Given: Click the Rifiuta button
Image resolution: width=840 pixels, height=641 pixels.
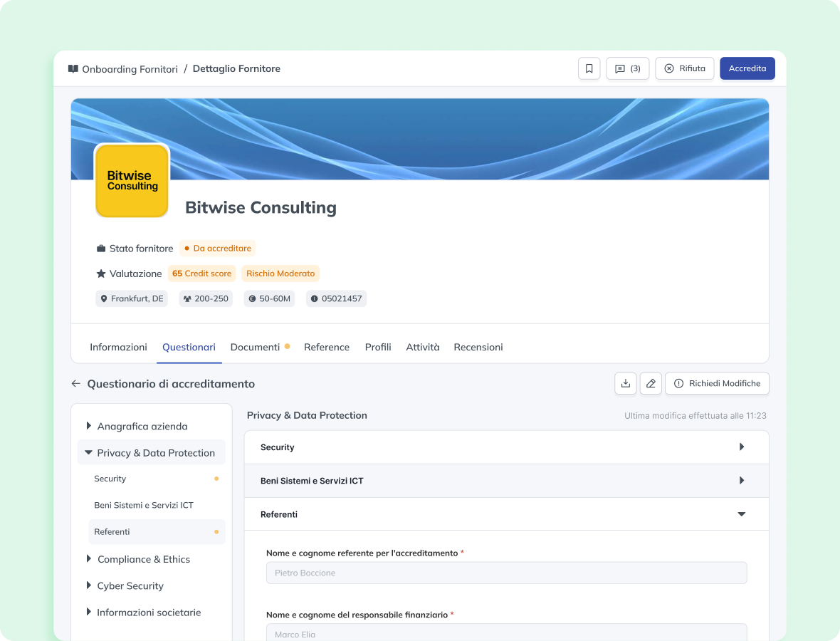Looking at the screenshot, I should coord(684,68).
